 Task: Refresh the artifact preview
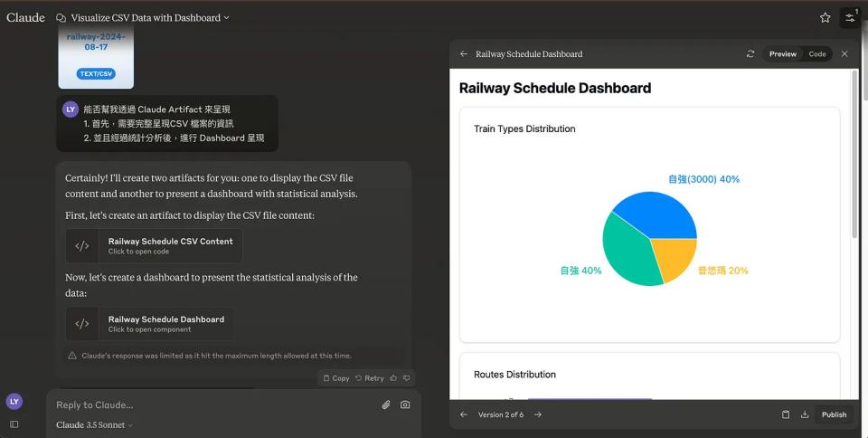point(750,54)
